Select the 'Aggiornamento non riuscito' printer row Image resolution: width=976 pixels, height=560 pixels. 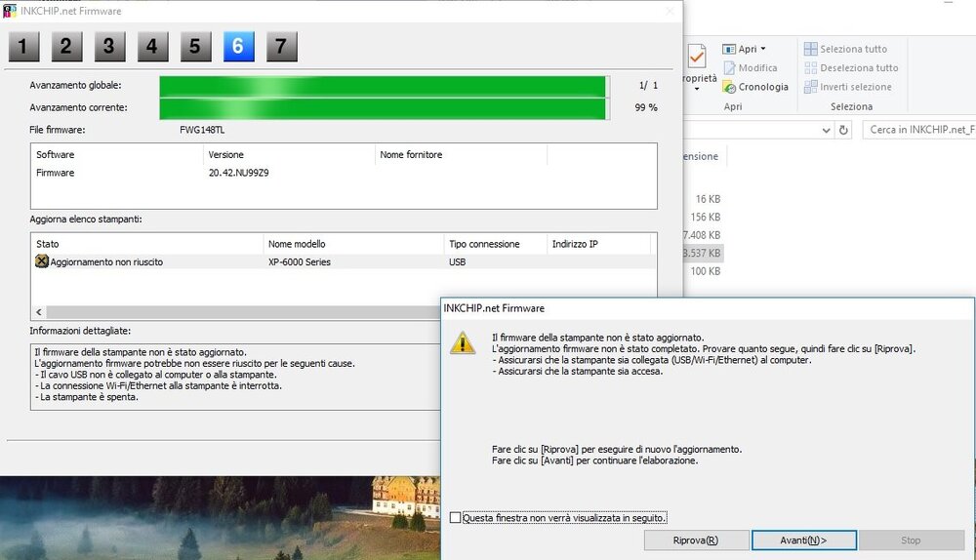click(343, 262)
